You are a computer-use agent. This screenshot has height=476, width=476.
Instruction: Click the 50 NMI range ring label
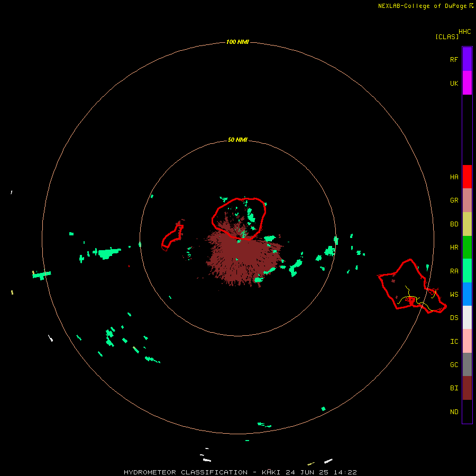pyautogui.click(x=237, y=140)
